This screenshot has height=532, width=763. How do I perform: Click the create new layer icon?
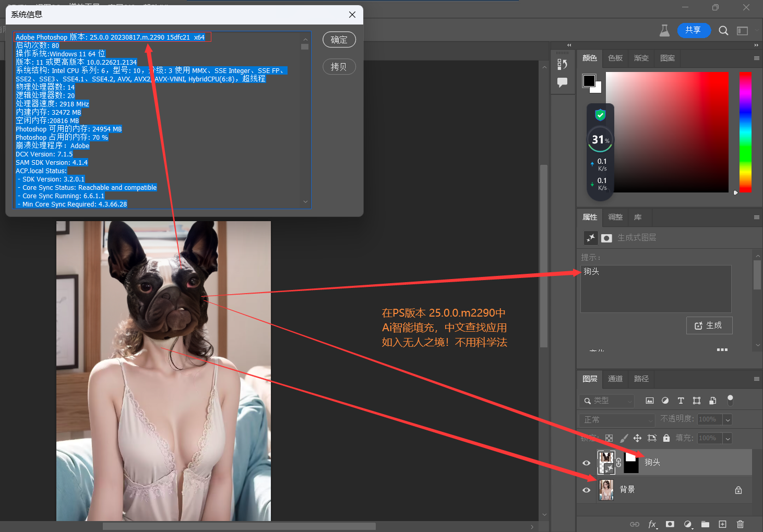pos(722,524)
